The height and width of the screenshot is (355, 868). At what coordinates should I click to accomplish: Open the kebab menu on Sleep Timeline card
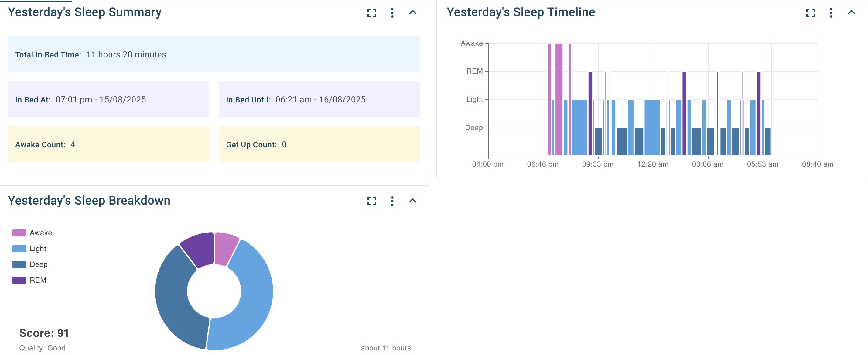(831, 13)
